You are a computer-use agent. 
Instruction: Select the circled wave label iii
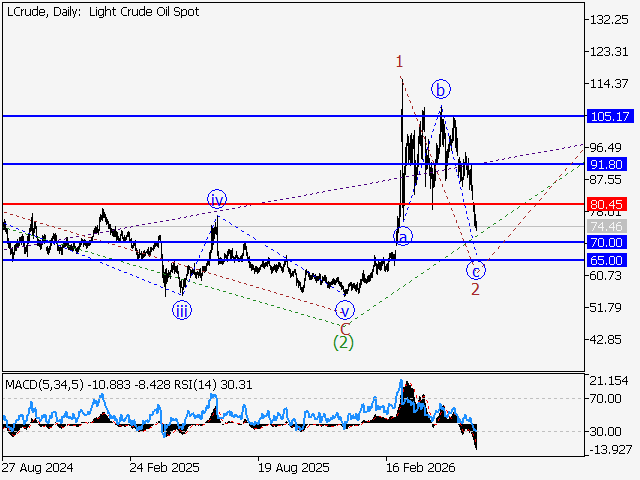coord(182,311)
